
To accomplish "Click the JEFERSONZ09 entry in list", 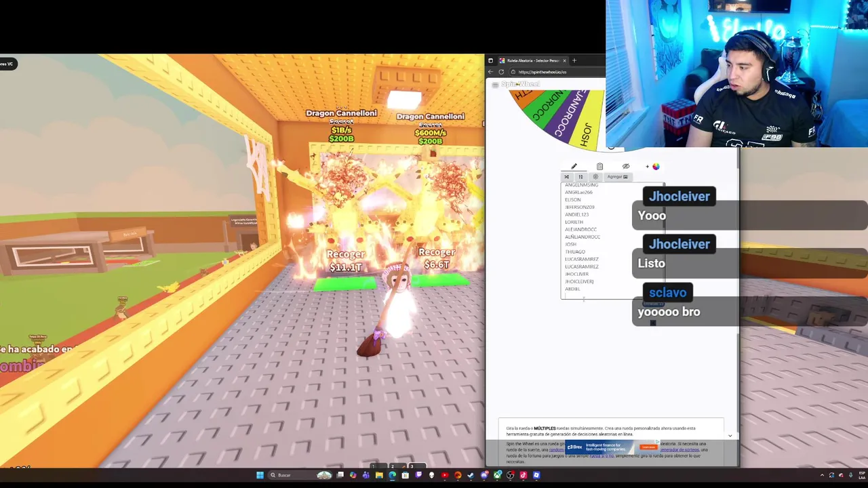I will [580, 207].
